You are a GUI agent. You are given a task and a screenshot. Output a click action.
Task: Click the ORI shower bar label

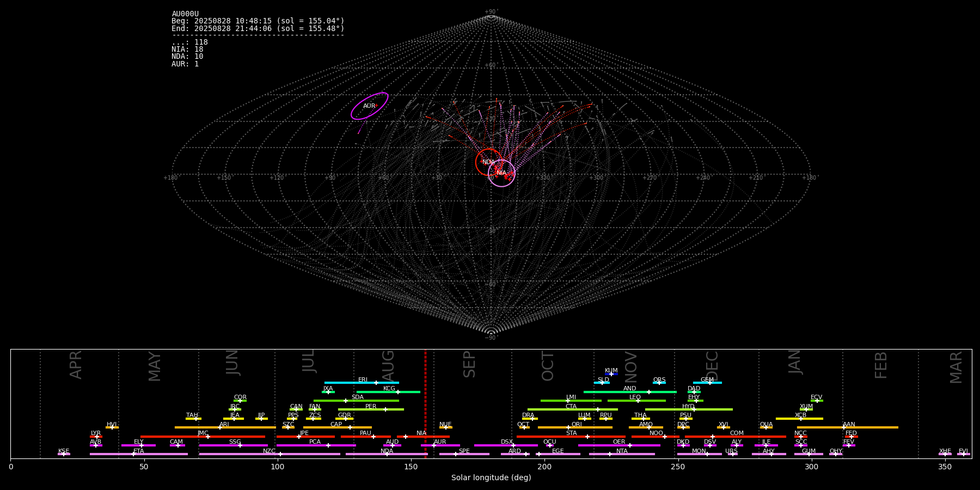pos(577,425)
